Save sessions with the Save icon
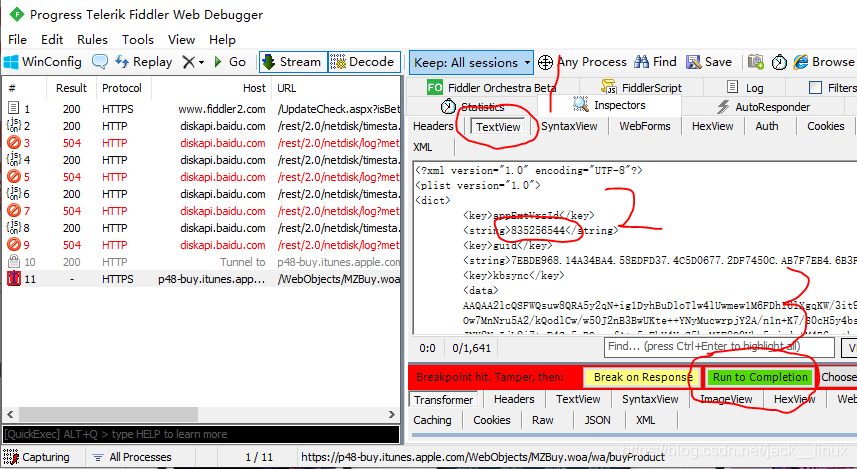The width and height of the screenshot is (857, 469). coord(709,62)
